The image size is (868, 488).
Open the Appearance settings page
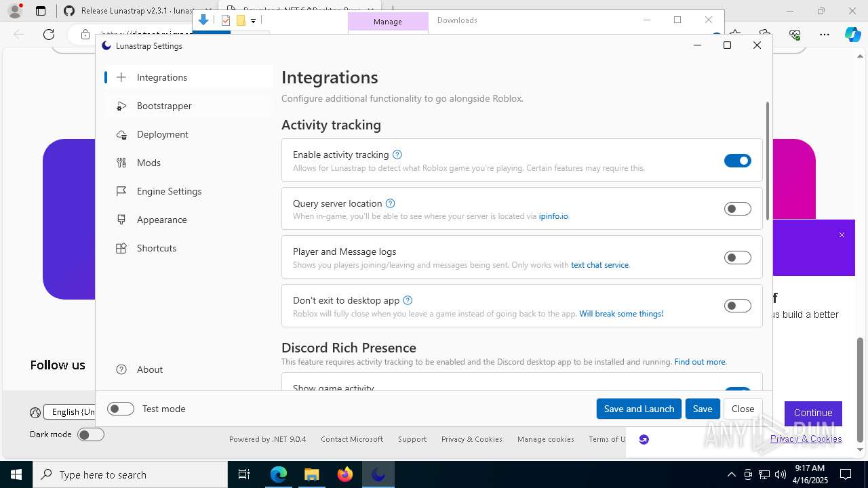[x=188, y=220]
